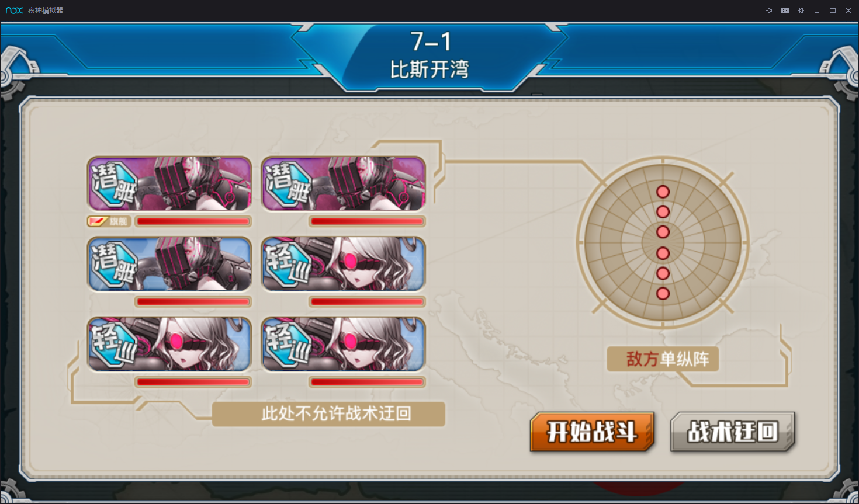The width and height of the screenshot is (859, 504).
Task: Click the red health bar under flagship submarine
Action: 193,221
